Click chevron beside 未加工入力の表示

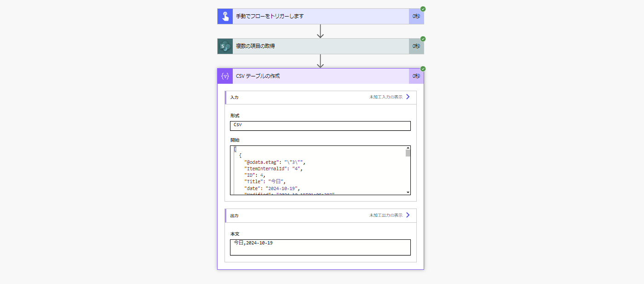pos(407,97)
